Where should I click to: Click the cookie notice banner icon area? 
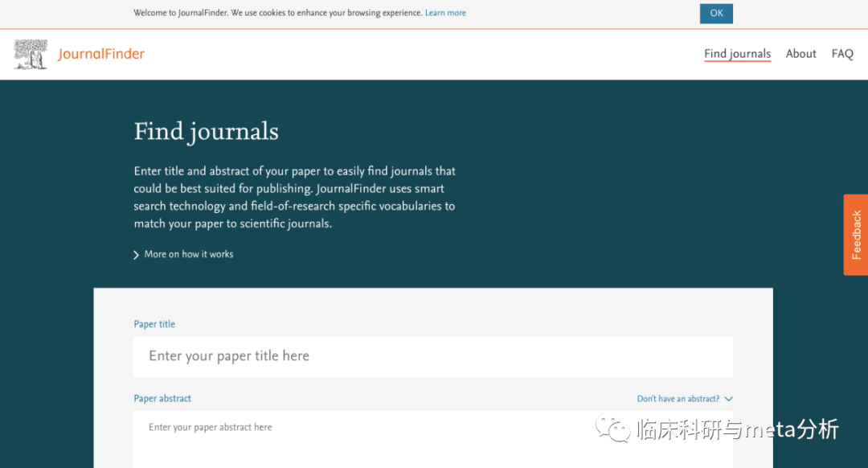299,13
